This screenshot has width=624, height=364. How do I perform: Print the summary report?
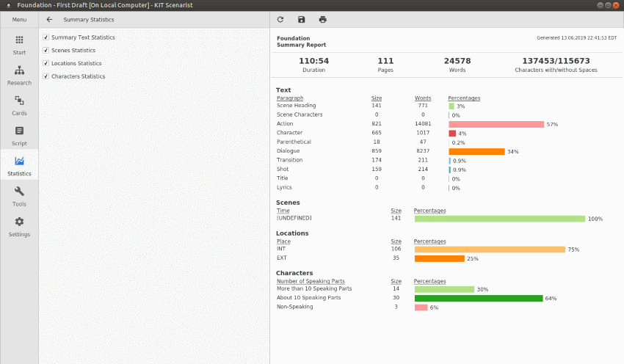point(323,20)
